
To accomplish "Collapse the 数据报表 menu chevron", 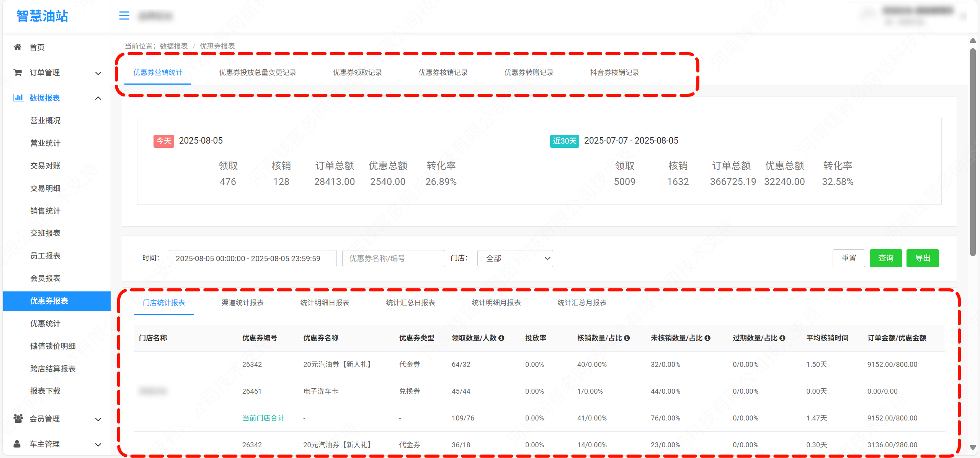I will (98, 98).
